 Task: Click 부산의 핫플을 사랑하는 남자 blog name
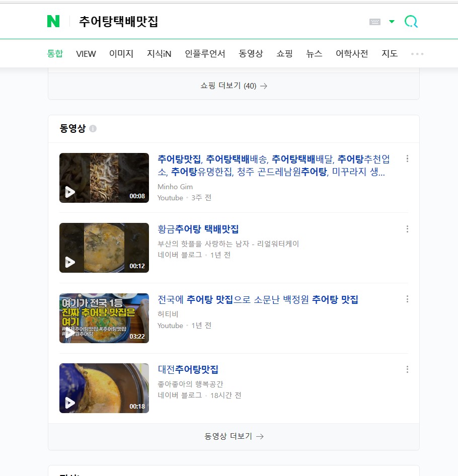click(x=228, y=244)
